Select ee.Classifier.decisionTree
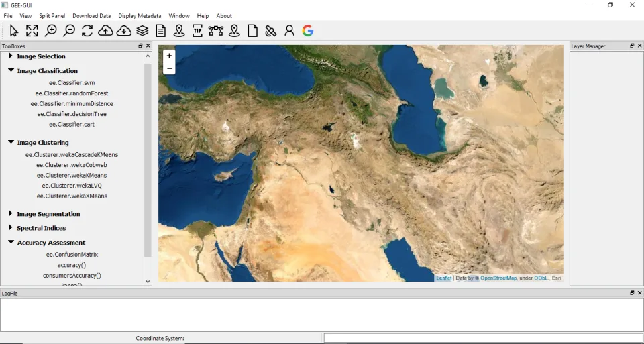The image size is (644, 344). (72, 114)
